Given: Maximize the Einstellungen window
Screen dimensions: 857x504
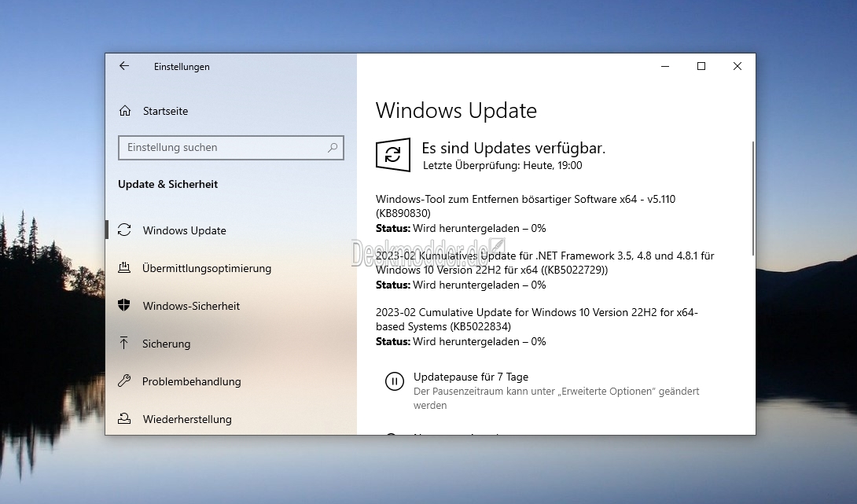Looking at the screenshot, I should [x=701, y=66].
